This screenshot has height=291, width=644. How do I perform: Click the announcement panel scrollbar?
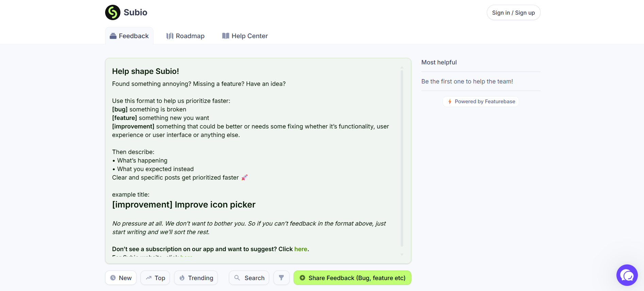point(402,158)
